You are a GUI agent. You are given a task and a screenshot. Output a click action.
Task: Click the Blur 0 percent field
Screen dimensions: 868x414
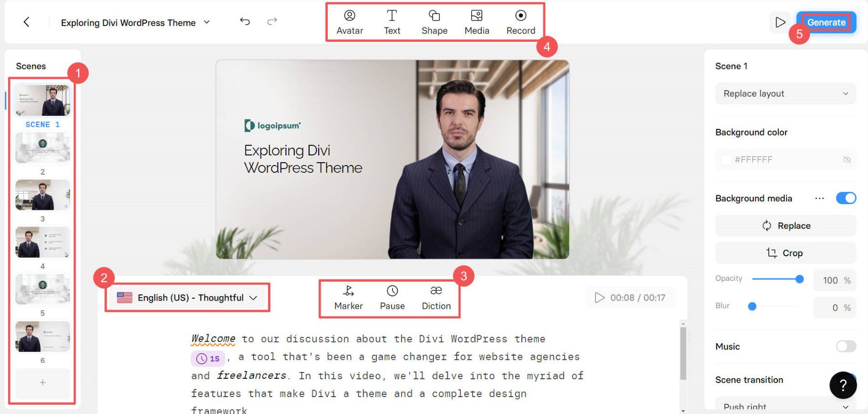point(834,308)
